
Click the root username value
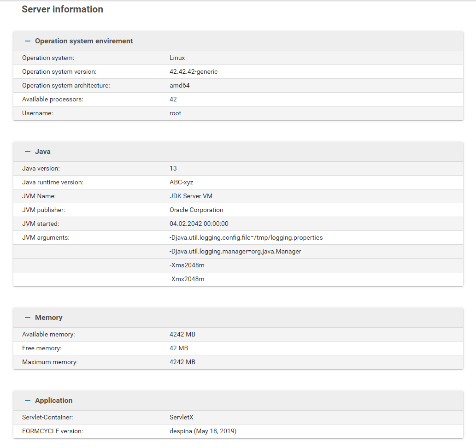[175, 113]
